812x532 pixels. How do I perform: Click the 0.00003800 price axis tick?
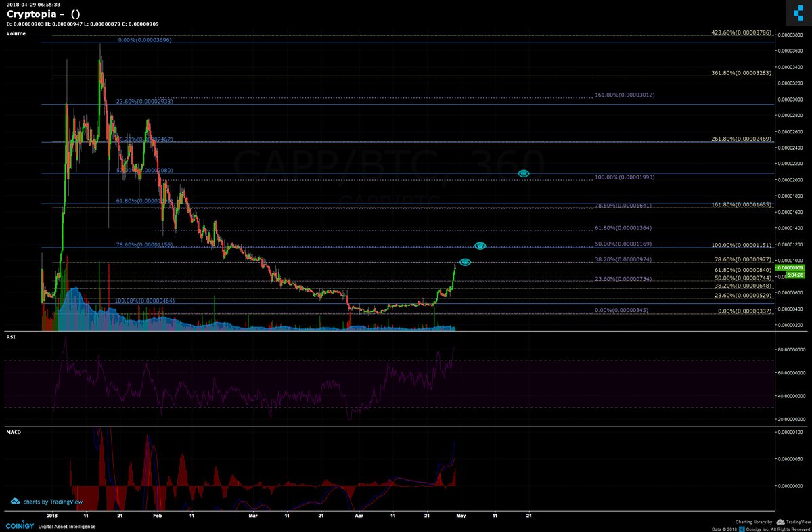pyautogui.click(x=790, y=35)
